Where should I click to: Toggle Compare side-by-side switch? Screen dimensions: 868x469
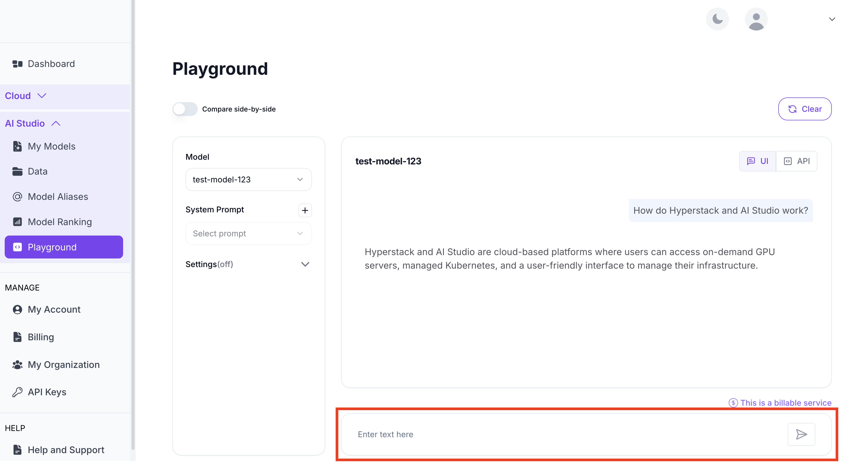(185, 109)
